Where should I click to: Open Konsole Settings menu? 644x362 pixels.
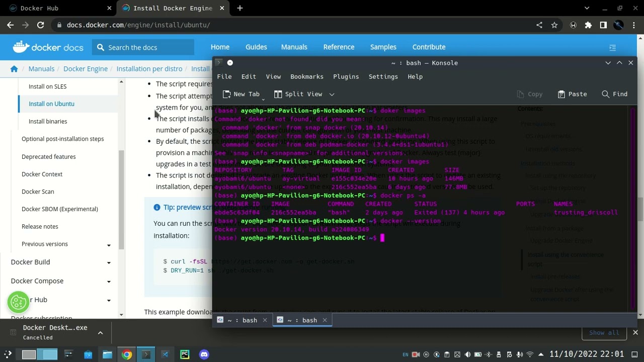[x=383, y=76]
